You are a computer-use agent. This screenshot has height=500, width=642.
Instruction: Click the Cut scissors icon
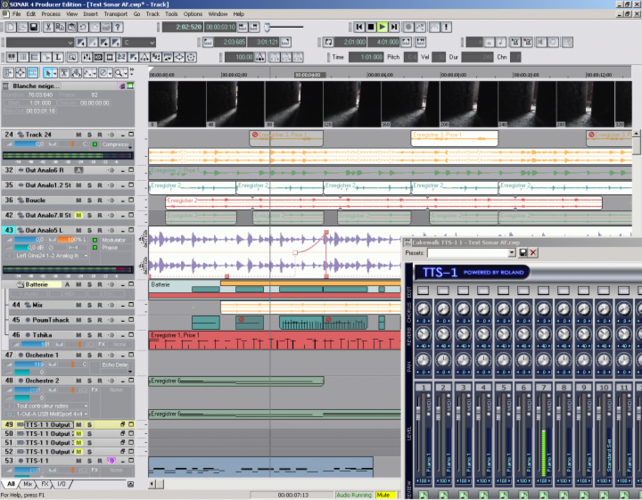tap(48, 27)
